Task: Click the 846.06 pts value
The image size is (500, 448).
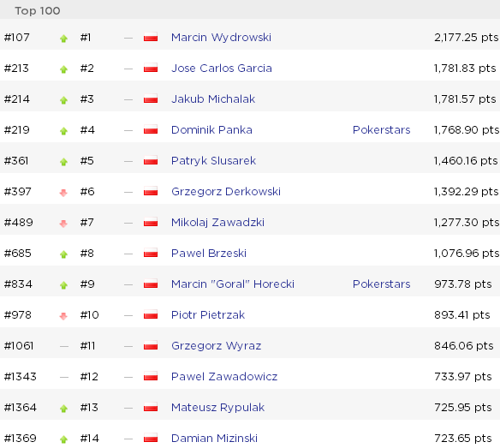Action: (464, 346)
